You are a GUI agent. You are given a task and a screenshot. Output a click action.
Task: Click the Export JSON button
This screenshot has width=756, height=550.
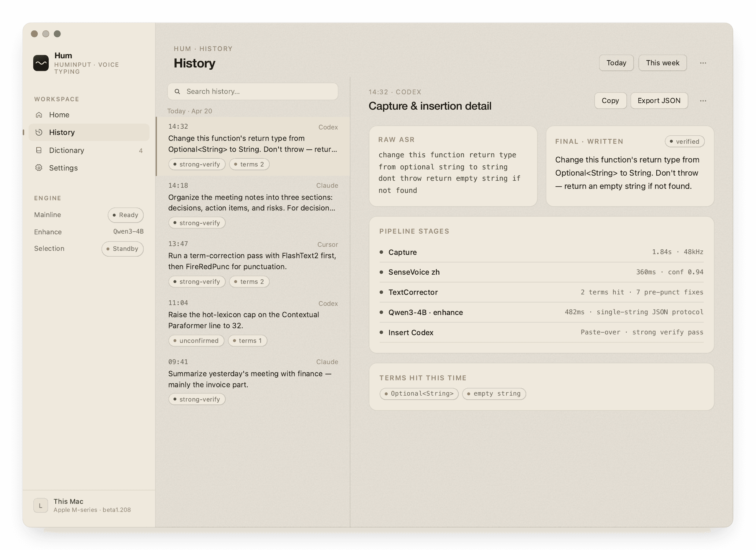pos(659,101)
